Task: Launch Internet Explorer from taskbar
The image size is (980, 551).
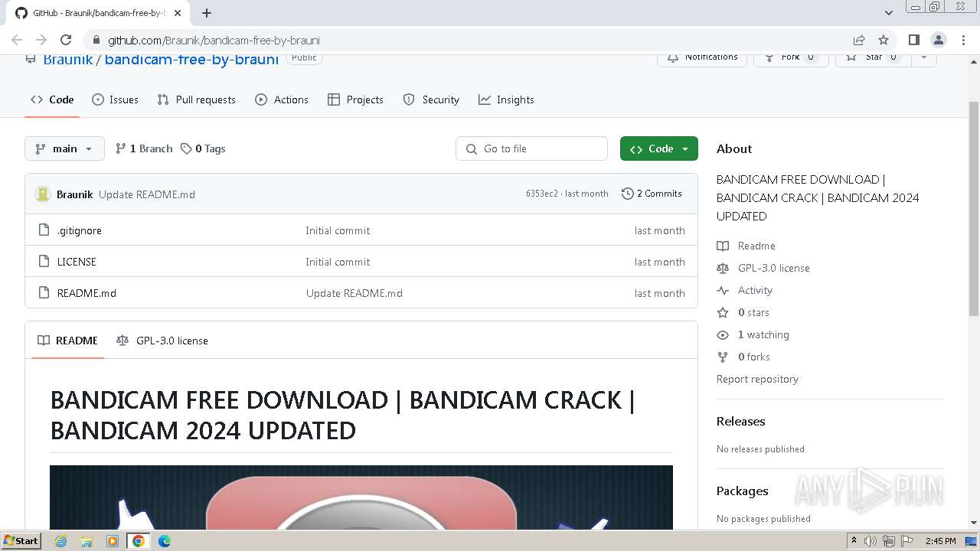Action: coord(61,541)
